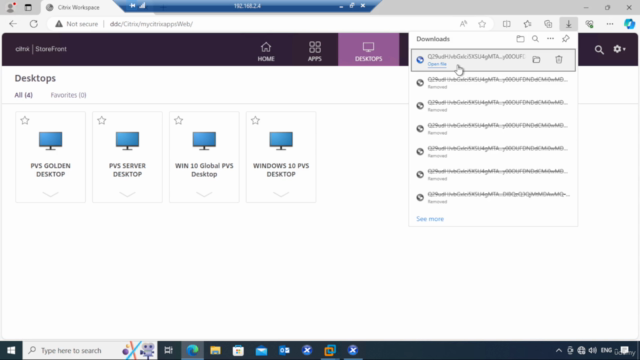Open the APPS tab in StoreFront
Viewport: 640px width, 360px height.
[314, 51]
